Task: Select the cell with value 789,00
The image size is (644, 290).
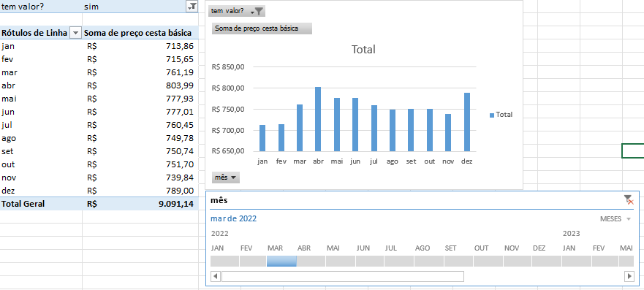Action: [x=140, y=191]
